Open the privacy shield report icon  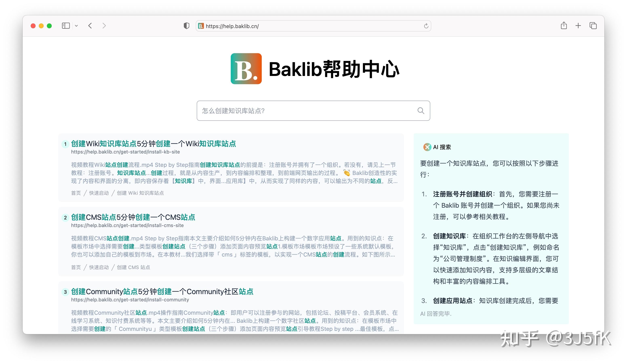(x=186, y=26)
